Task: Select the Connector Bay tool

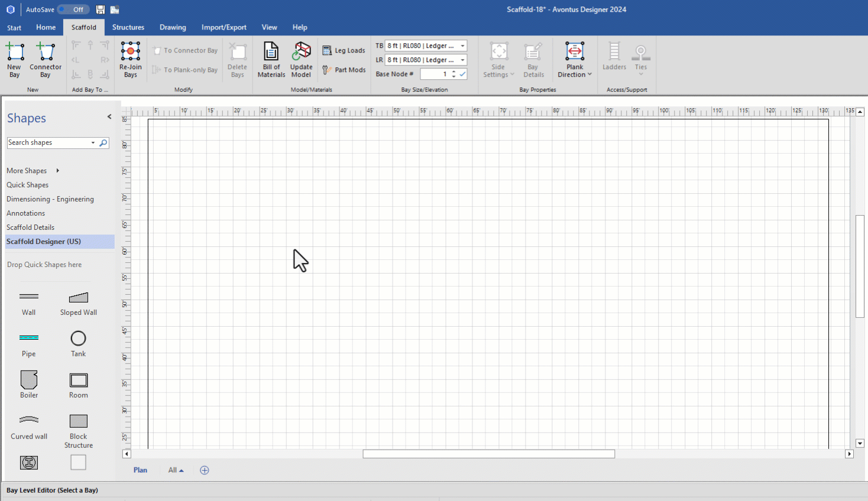Action: point(46,53)
